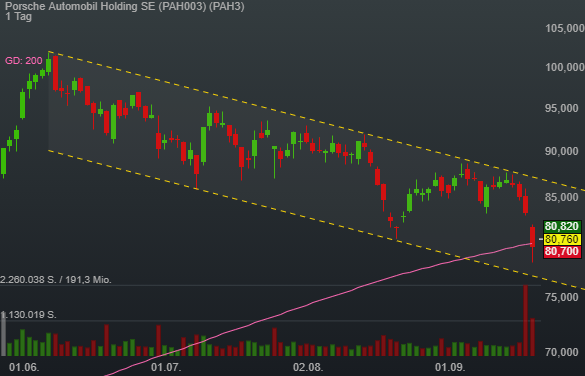The image size is (585, 376).
Task: Click the yellow 80,760 price tag
Action: [562, 239]
